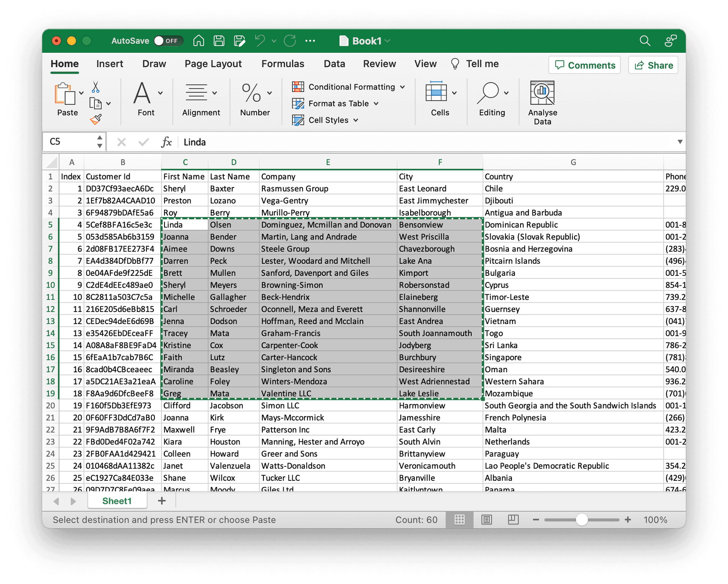Open the Formulas ribbon tab
The height and width of the screenshot is (584, 728).
coord(282,64)
